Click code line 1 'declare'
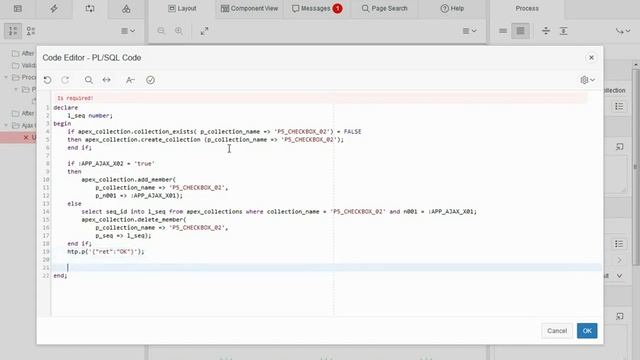The width and height of the screenshot is (640, 360). 66,108
